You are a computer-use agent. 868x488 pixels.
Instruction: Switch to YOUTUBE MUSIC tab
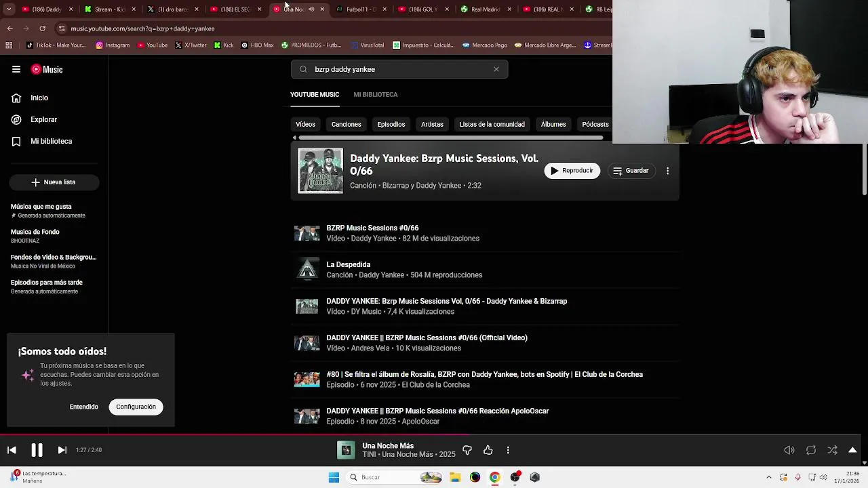315,94
